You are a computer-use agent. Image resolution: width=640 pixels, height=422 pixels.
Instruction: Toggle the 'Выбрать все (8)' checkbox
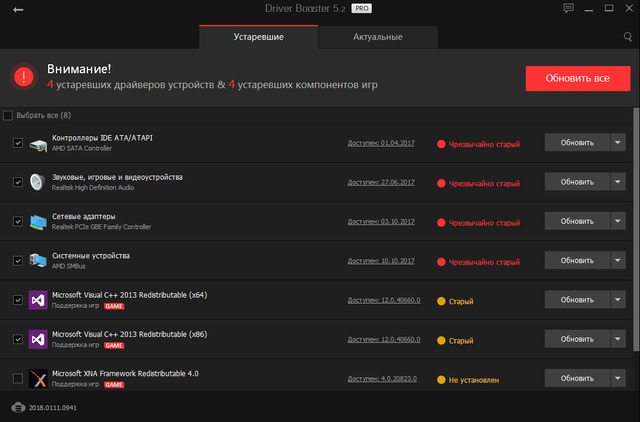tap(8, 115)
